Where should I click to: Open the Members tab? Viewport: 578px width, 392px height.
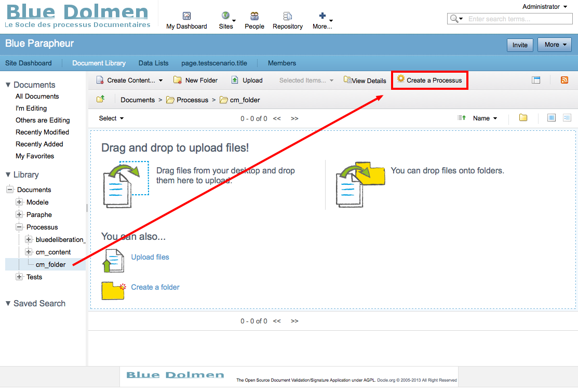pyautogui.click(x=282, y=63)
